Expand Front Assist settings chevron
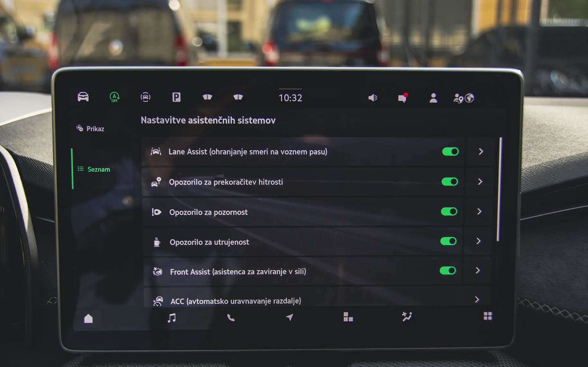Screen dimensions: 588x367 pyautogui.click(x=478, y=271)
